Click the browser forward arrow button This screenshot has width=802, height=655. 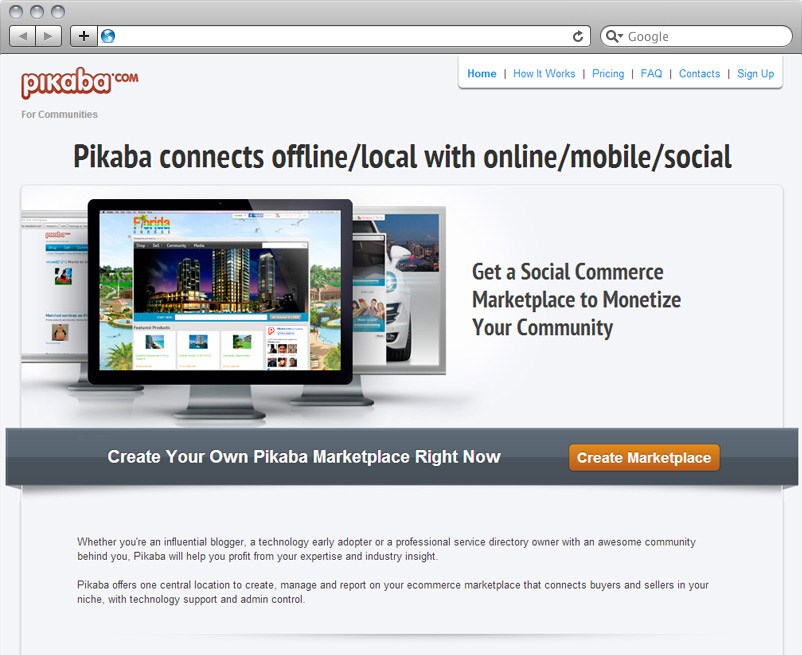pos(49,36)
